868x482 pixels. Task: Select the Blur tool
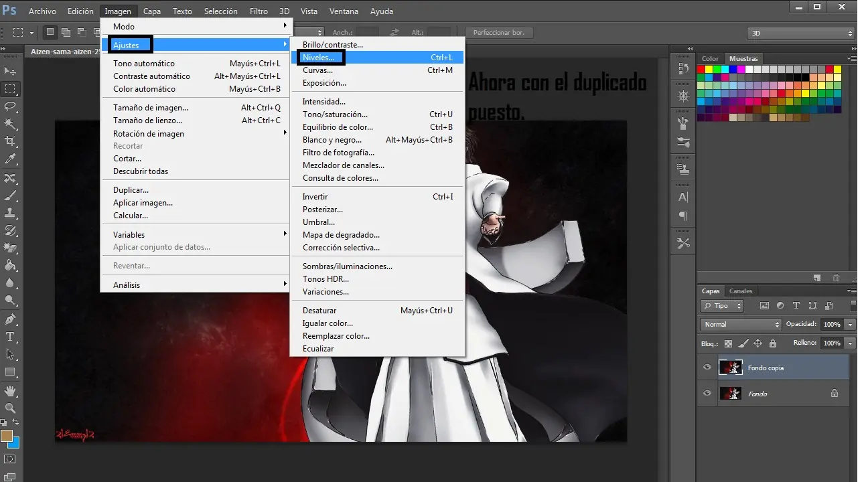pyautogui.click(x=10, y=283)
